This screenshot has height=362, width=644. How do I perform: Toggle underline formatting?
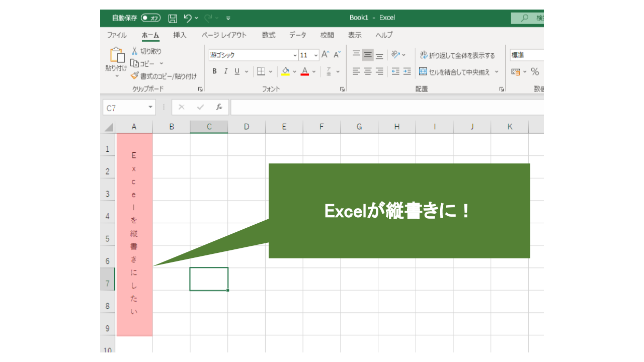pos(237,71)
